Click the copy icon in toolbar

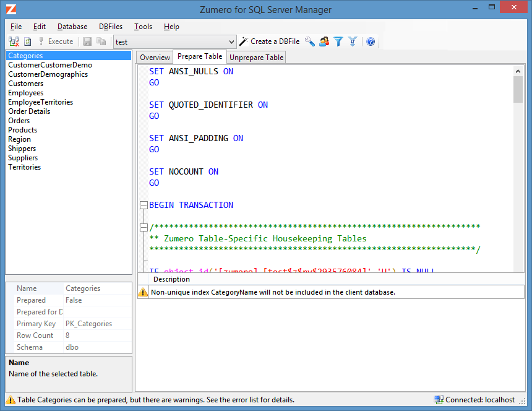pos(101,41)
